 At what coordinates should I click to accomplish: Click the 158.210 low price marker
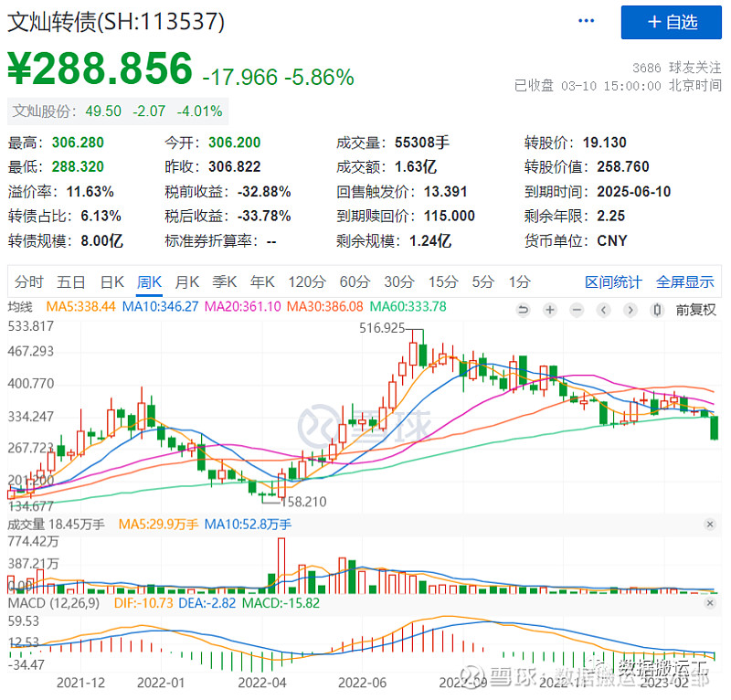pos(303,502)
